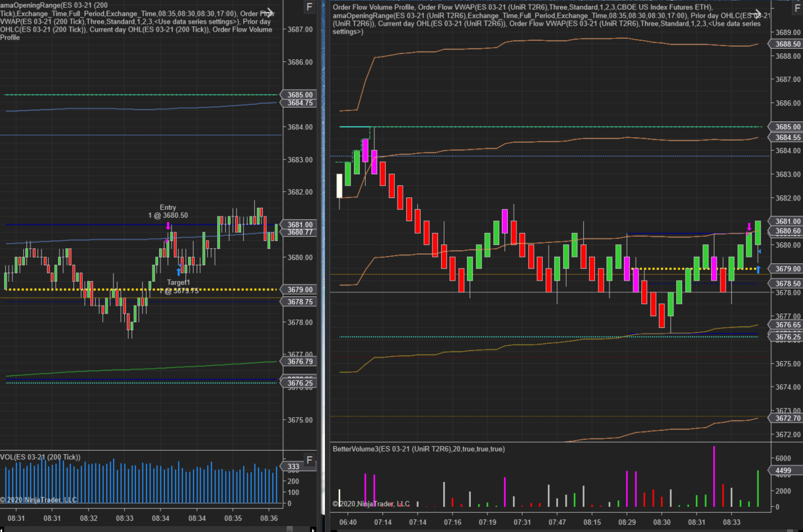Click the 300 volume axis label in VOL panel

point(294,471)
